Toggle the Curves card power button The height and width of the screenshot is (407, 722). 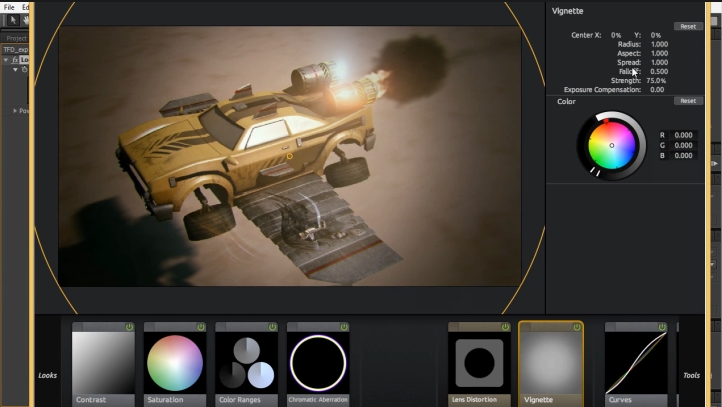tap(662, 327)
